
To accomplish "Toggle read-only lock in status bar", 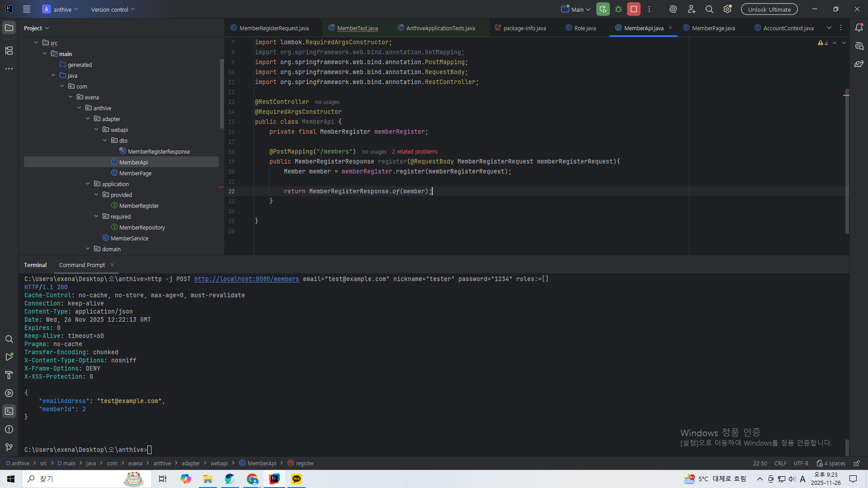I will pyautogui.click(x=857, y=463).
